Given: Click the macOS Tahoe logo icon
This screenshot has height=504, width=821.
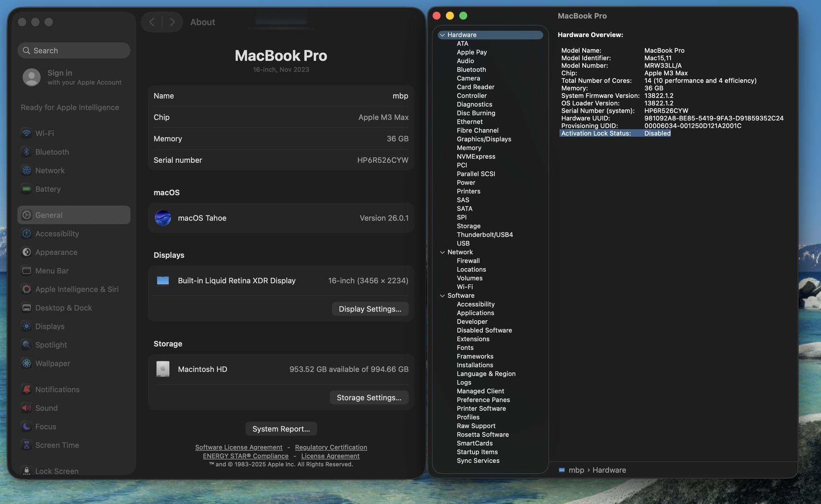Looking at the screenshot, I should tap(163, 218).
